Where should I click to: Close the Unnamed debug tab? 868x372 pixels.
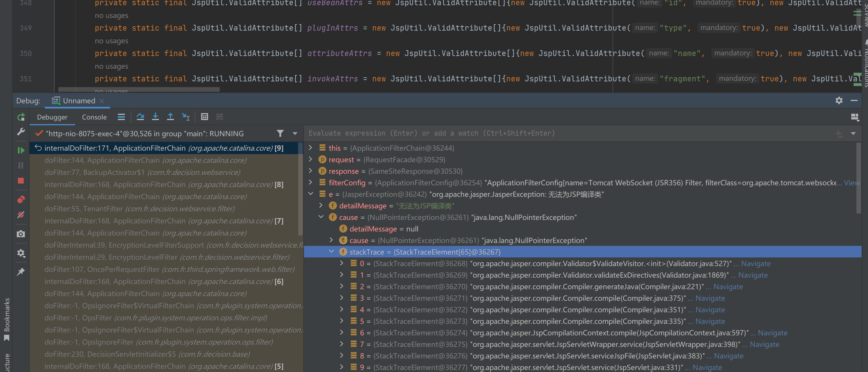(x=102, y=101)
